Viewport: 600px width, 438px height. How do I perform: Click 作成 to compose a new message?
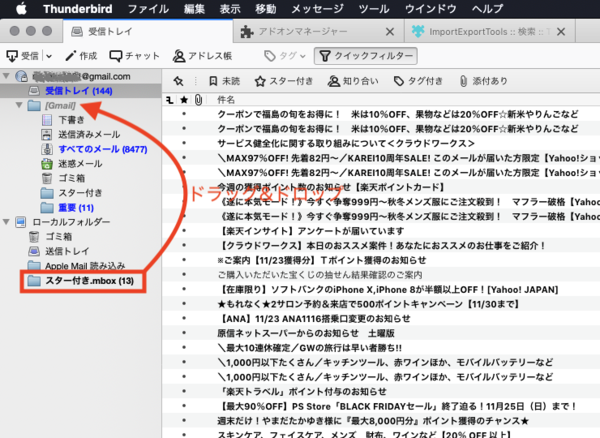(x=81, y=56)
